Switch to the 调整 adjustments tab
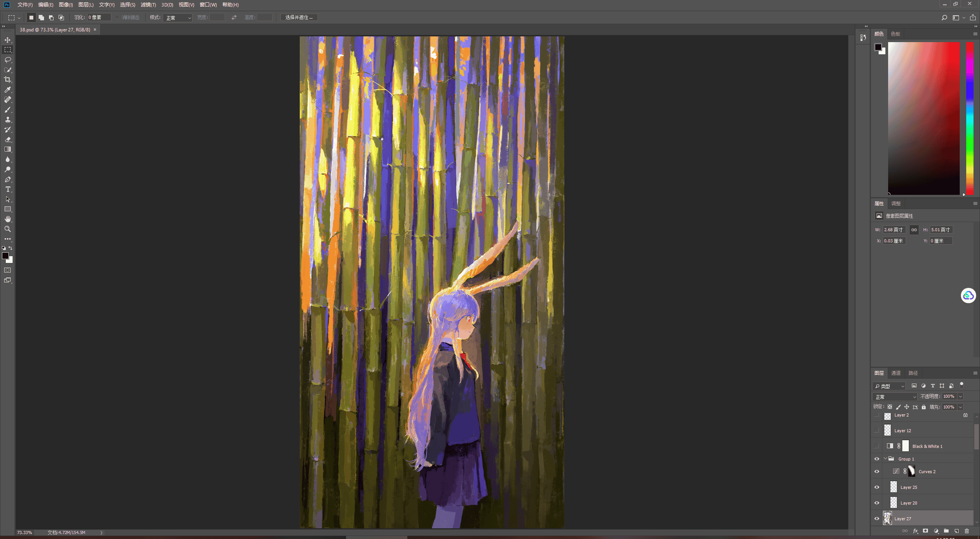The image size is (980, 539). coord(896,204)
